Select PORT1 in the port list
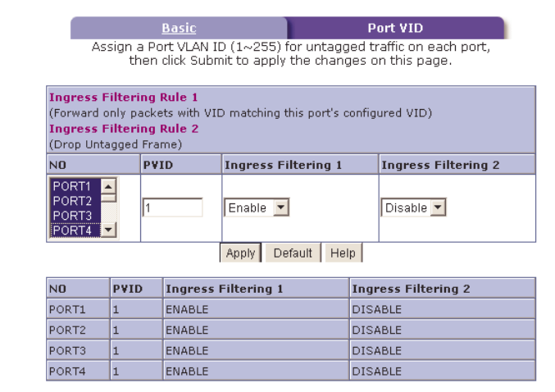The image size is (555, 392). [71, 186]
